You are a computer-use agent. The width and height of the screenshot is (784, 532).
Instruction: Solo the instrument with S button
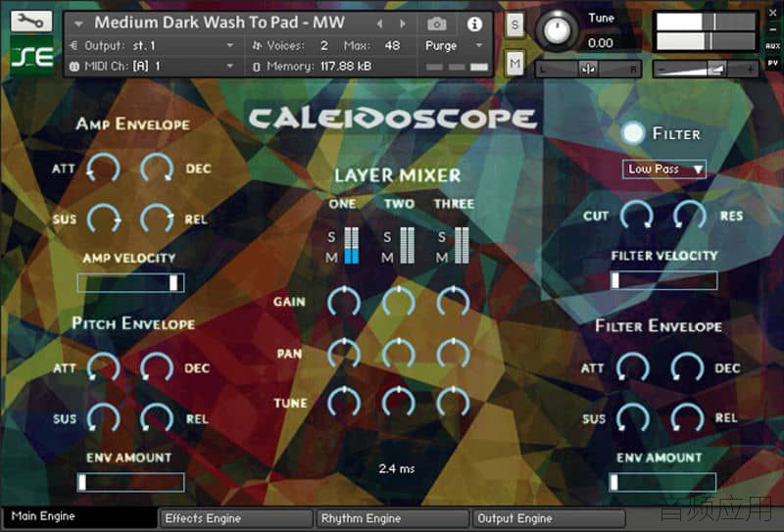point(514,24)
